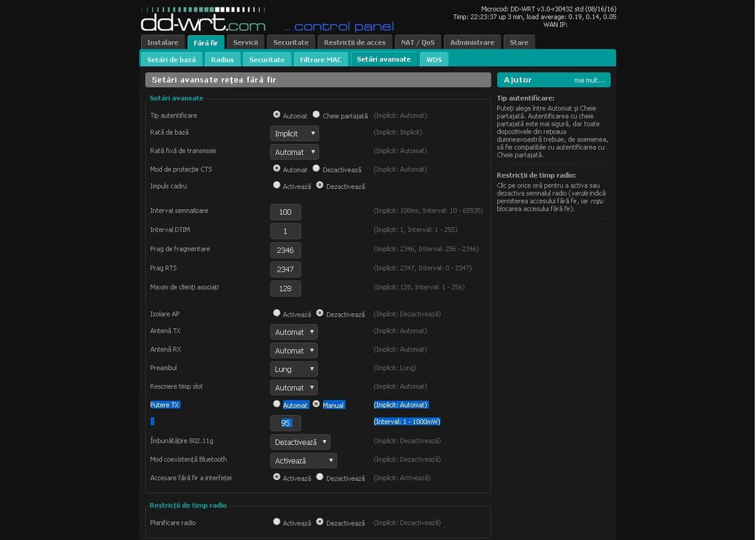Open the wireless Securitate sub-tab
Screen dimensions: 756x540
[x=266, y=59]
